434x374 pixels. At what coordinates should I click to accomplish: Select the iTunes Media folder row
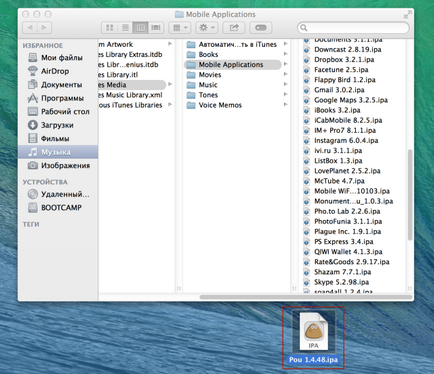point(132,85)
